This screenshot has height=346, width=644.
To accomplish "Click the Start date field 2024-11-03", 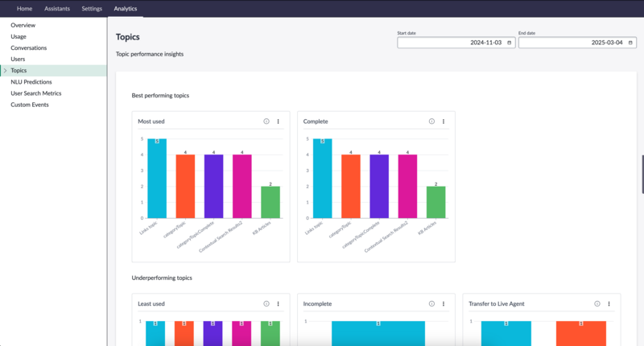I will coord(456,43).
